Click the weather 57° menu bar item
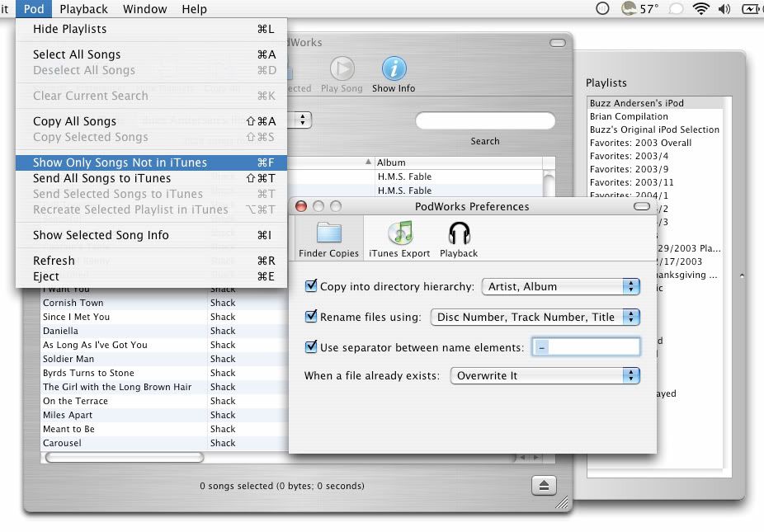 tap(639, 9)
